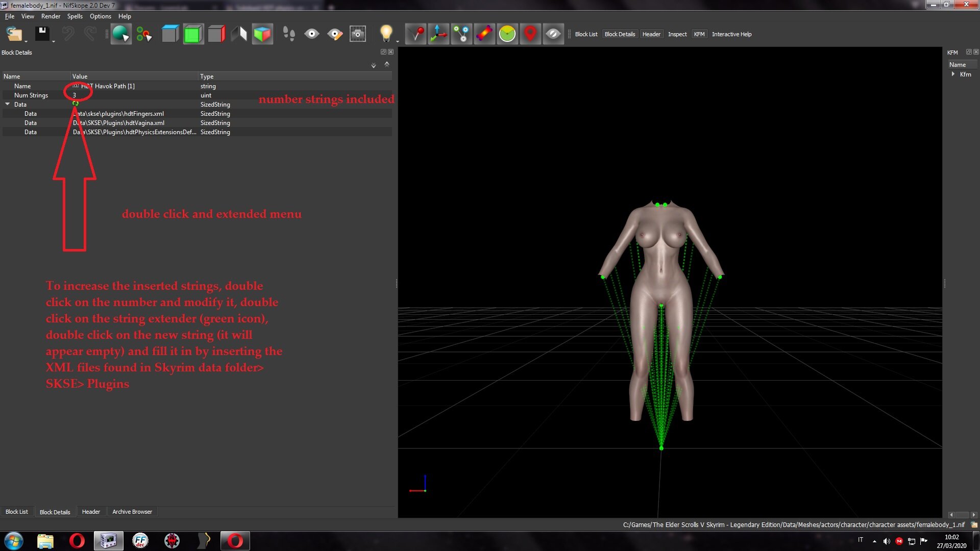This screenshot has height=551, width=980.
Task: Select the vertex selection tool with red dot
Action: 144,34
